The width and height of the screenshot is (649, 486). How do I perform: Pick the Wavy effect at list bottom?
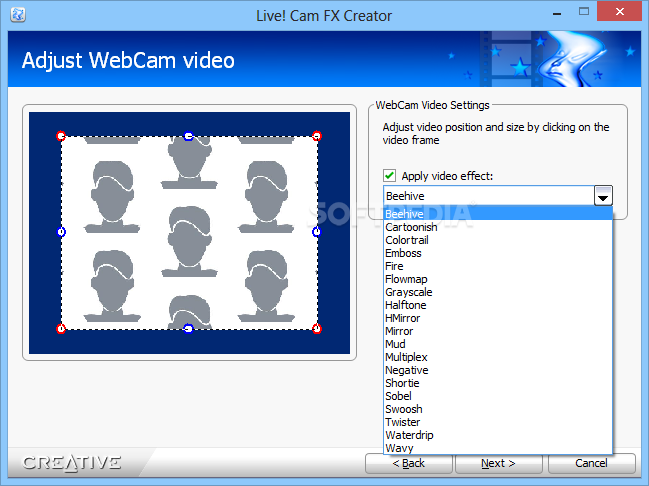click(x=498, y=448)
